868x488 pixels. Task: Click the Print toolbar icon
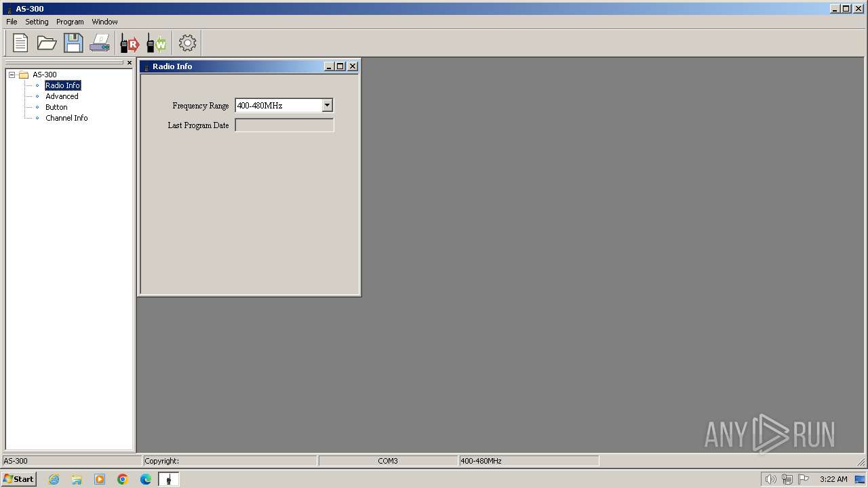100,43
